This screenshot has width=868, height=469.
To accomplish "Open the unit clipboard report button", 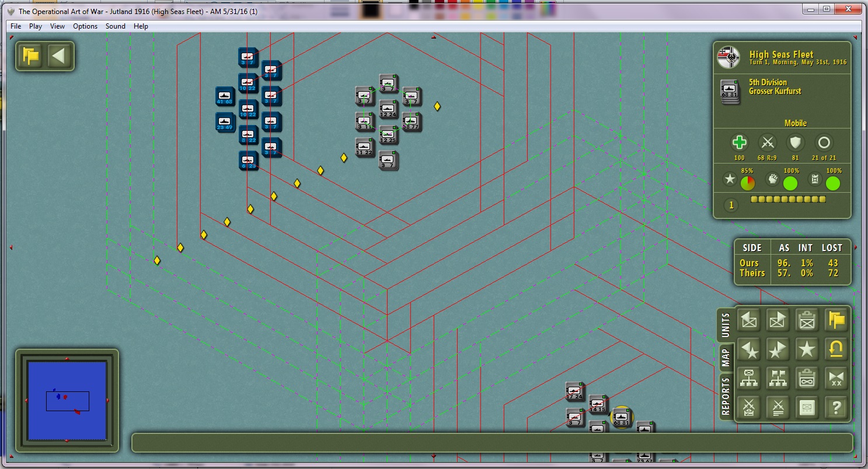I will pyautogui.click(x=807, y=320).
